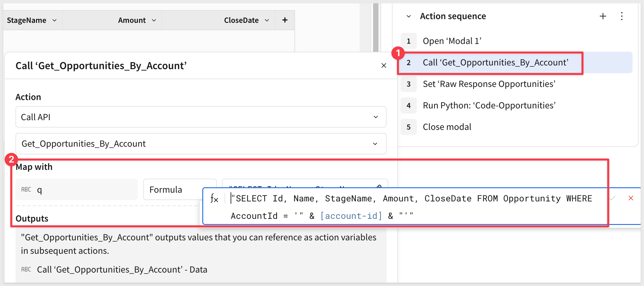Collapse the Action sequence section
644x286 pixels.
[x=409, y=16]
